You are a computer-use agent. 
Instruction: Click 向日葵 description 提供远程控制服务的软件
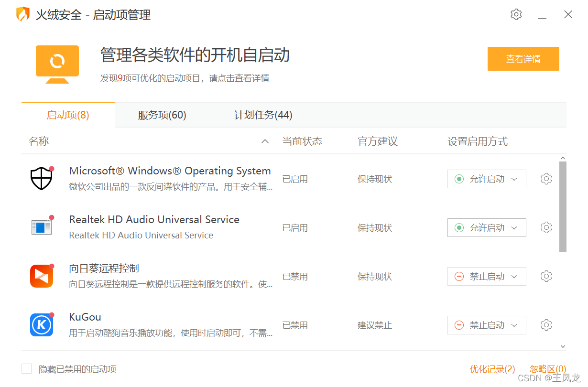point(171,284)
